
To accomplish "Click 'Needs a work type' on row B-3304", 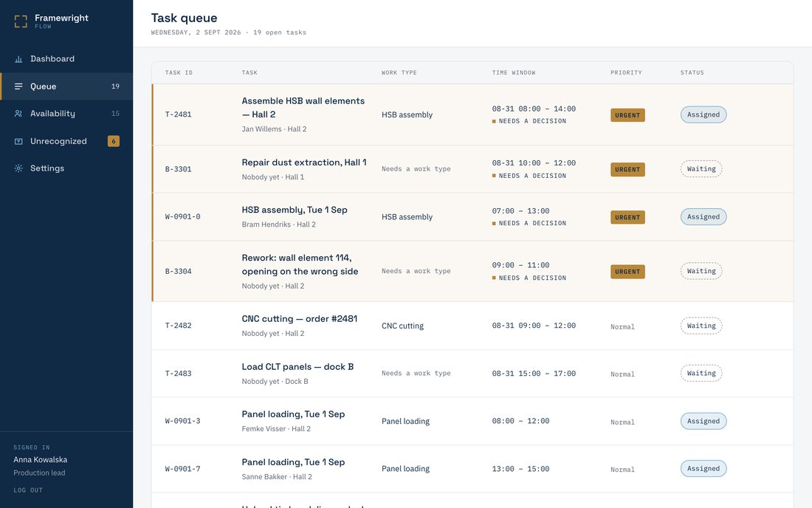I will point(416,271).
